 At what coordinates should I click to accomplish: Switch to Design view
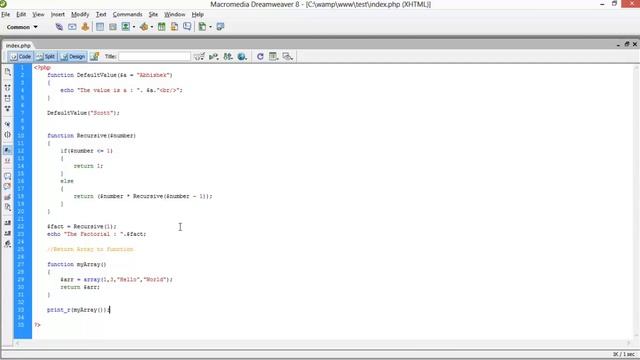[73, 57]
